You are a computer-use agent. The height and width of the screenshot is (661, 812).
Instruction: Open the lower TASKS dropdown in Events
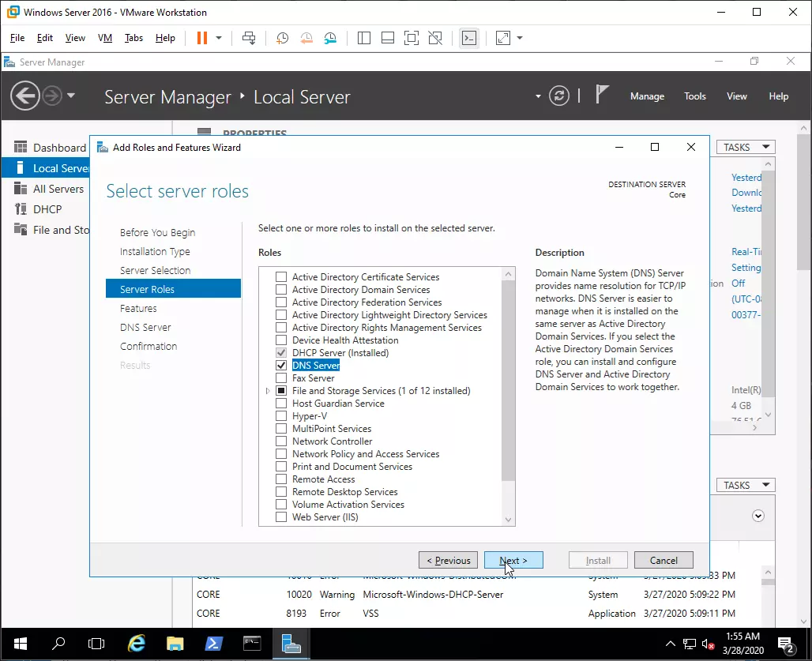[746, 485]
